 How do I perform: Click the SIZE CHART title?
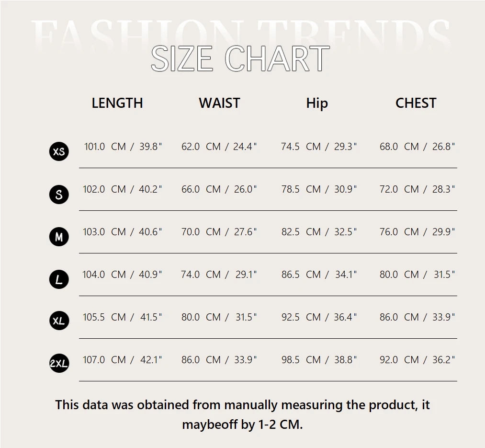point(240,59)
